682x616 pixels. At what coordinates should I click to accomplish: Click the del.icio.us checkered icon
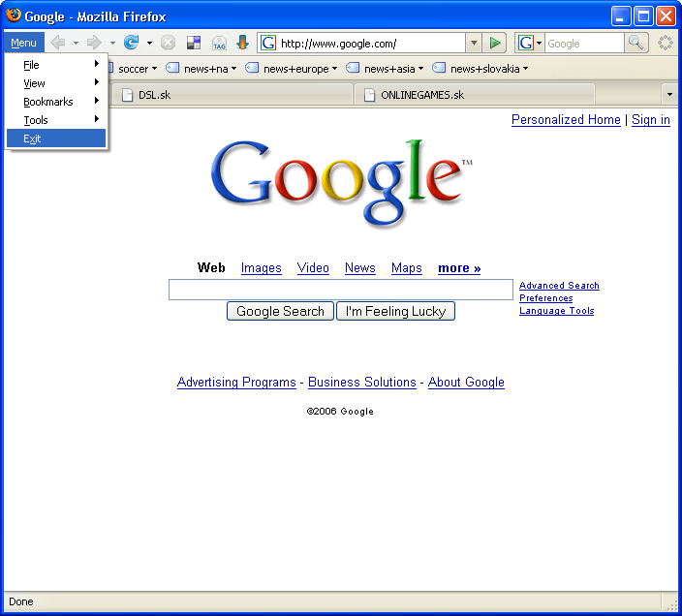tap(193, 43)
